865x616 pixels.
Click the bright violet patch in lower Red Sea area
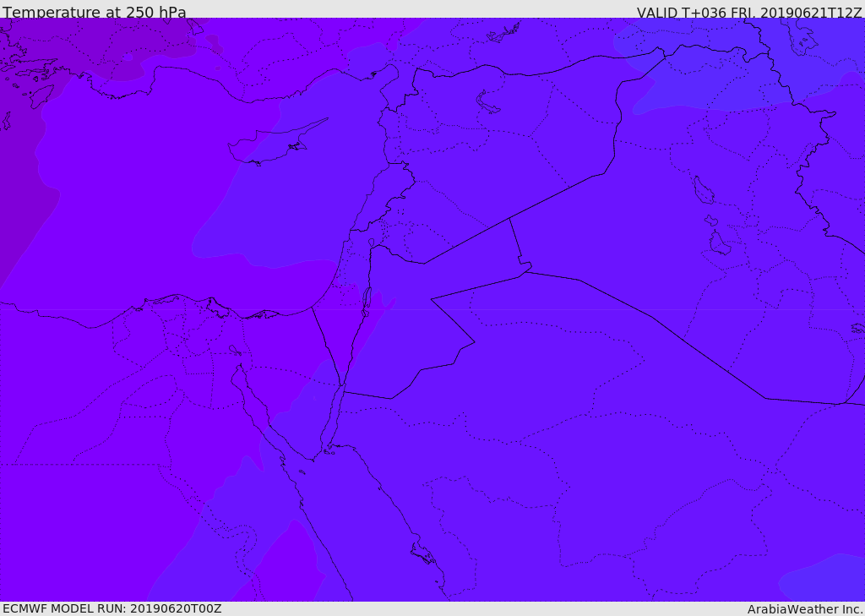[x=287, y=563]
